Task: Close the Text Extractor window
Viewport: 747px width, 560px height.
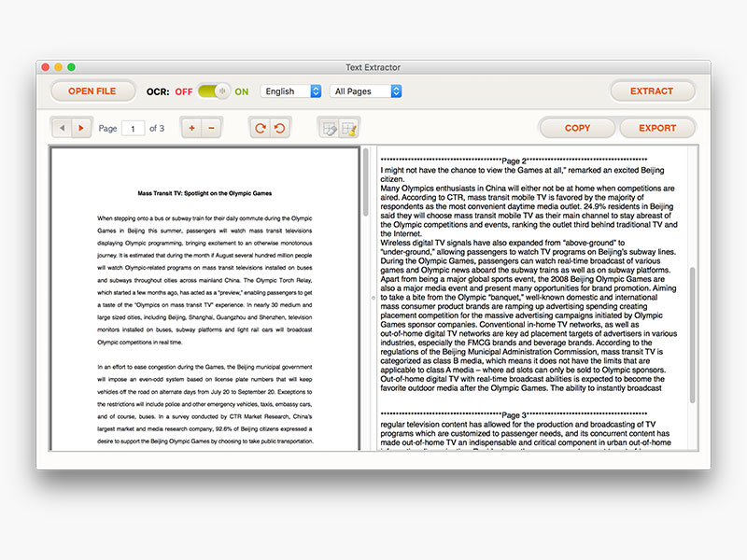Action: pos(45,67)
